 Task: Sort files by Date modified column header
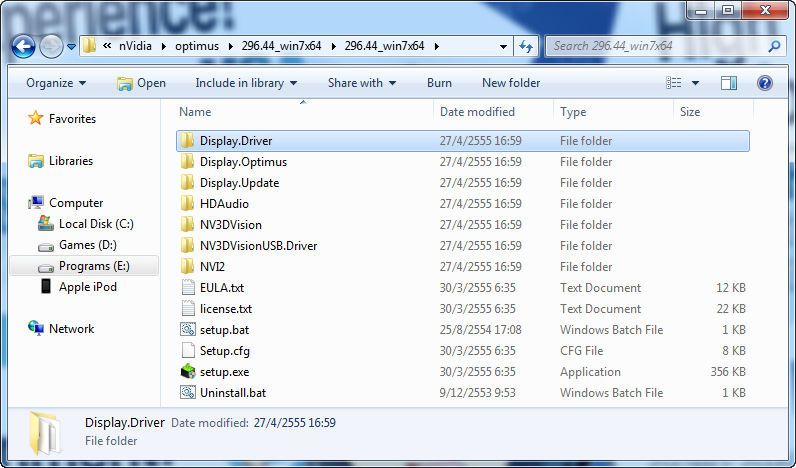point(477,112)
